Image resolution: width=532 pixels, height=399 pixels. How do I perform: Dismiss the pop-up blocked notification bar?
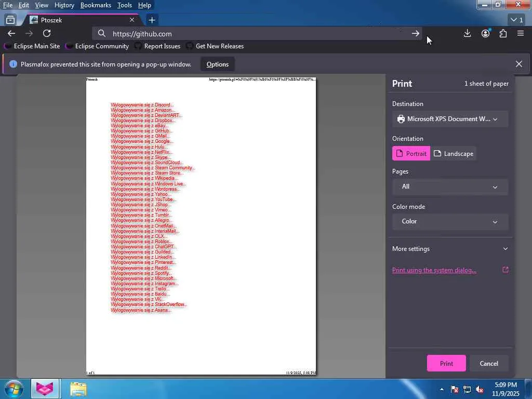519,64
